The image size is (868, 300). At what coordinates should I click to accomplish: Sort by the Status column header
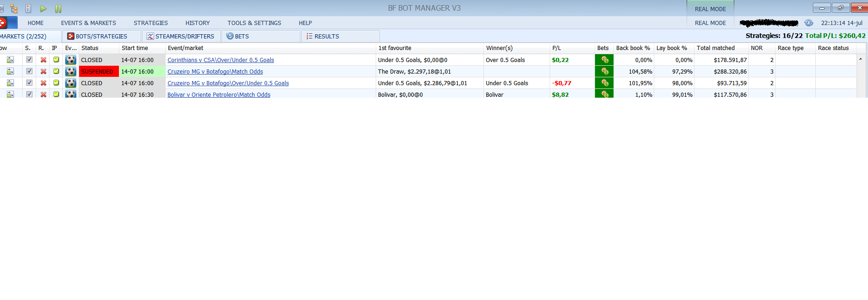click(99, 48)
